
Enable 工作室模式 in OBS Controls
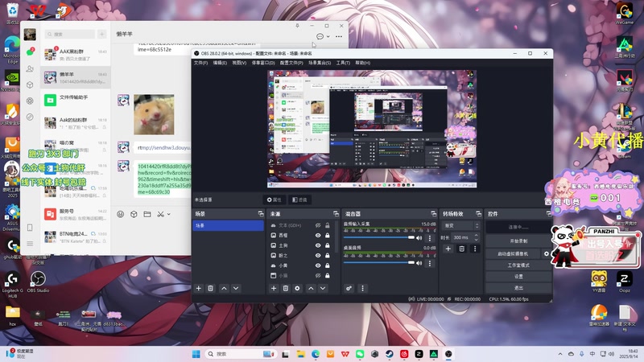(x=518, y=265)
